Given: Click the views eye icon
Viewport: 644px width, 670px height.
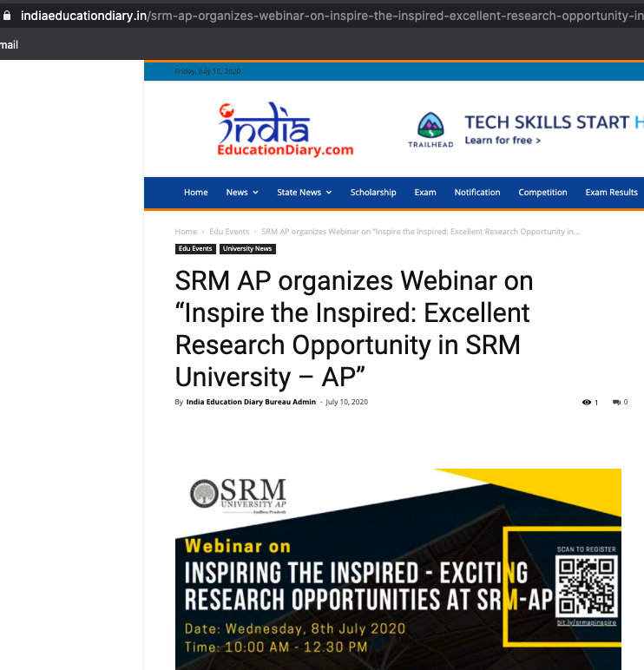Looking at the screenshot, I should [x=587, y=403].
